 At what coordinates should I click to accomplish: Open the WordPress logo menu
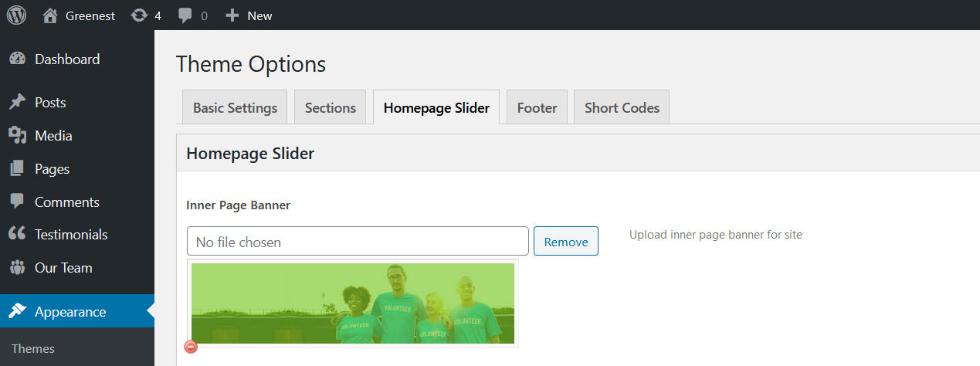pos(16,15)
